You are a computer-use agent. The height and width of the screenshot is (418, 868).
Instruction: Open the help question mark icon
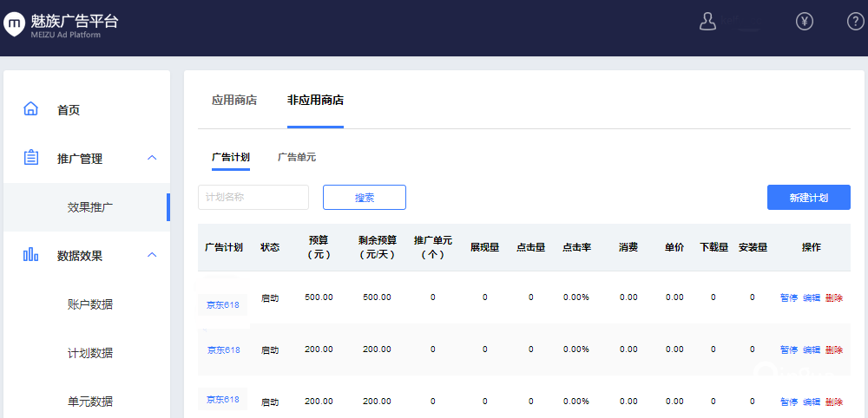(x=855, y=23)
